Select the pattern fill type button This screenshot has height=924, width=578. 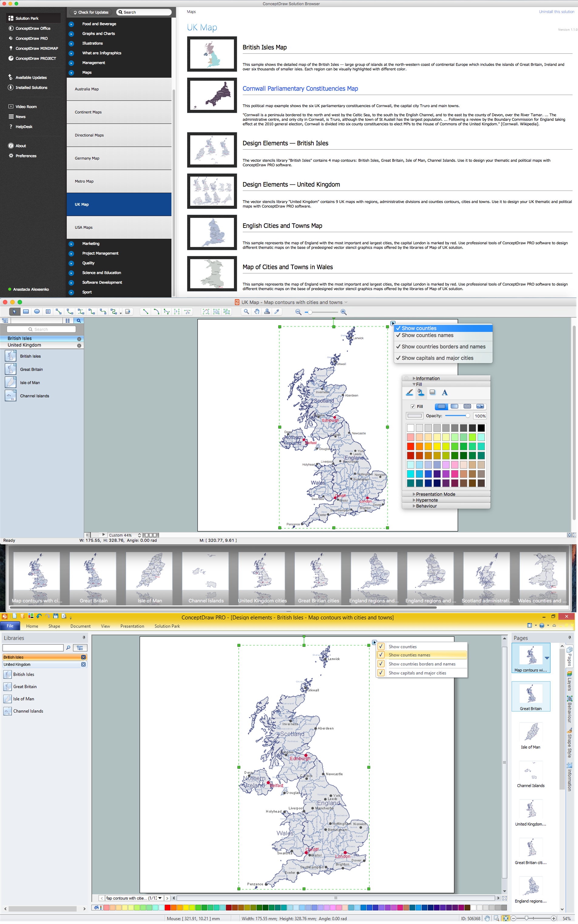pyautogui.click(x=467, y=407)
